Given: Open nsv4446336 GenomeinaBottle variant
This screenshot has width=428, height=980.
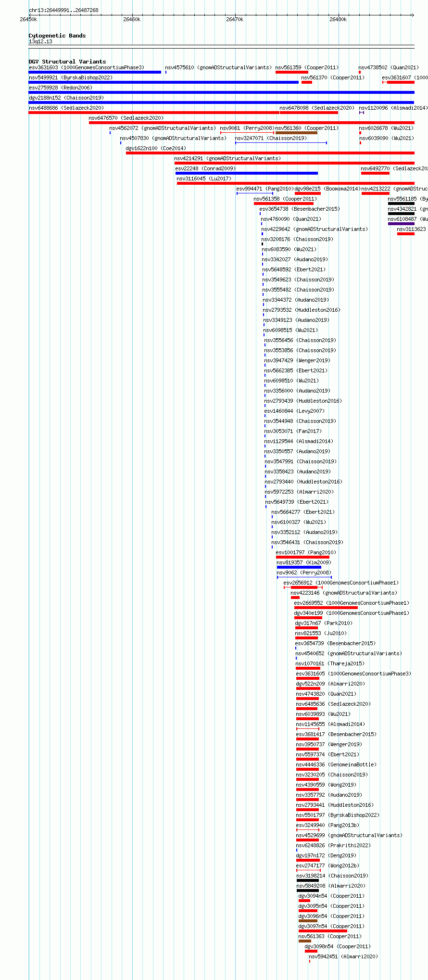Looking at the screenshot, I should (x=336, y=764).
